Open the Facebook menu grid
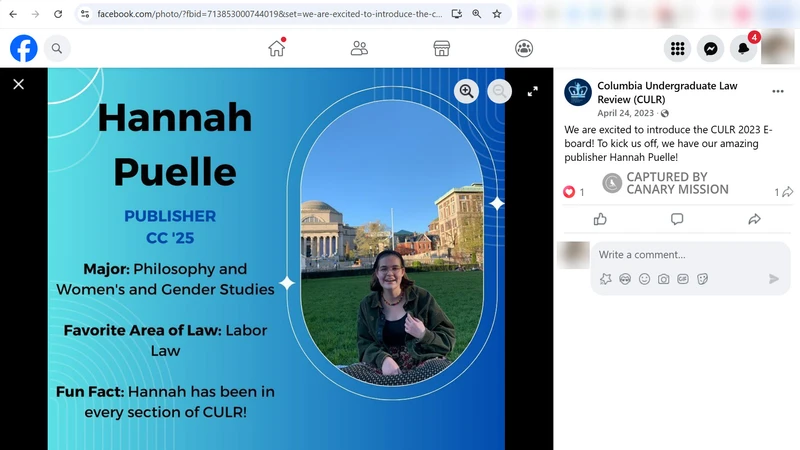This screenshot has width=800, height=450. pyautogui.click(x=678, y=48)
